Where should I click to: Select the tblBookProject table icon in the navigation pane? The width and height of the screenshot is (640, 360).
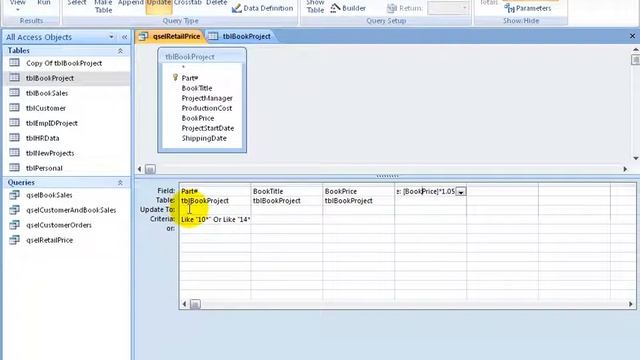[x=14, y=78]
